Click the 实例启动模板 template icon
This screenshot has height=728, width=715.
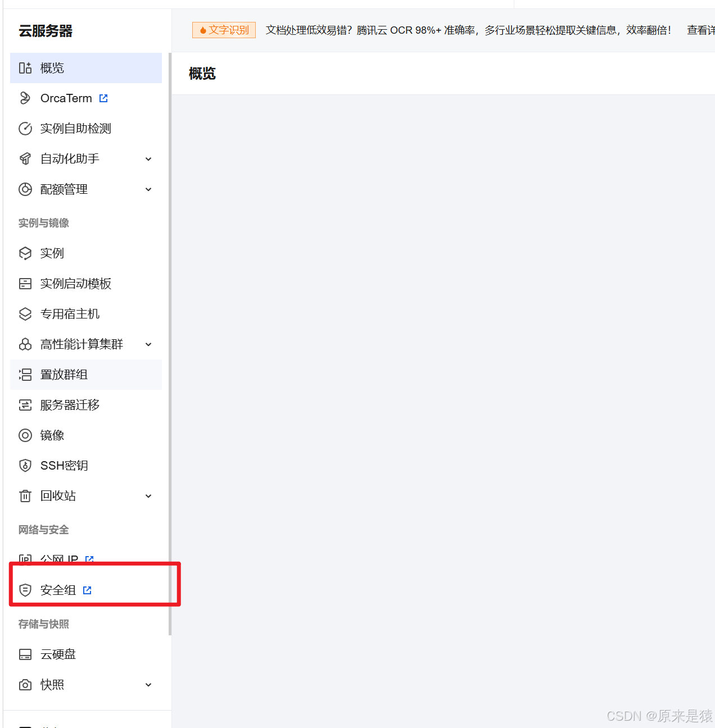pyautogui.click(x=25, y=284)
